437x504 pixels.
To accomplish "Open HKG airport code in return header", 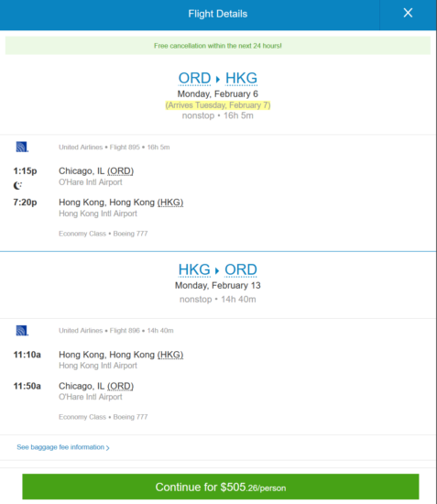I will (x=194, y=269).
